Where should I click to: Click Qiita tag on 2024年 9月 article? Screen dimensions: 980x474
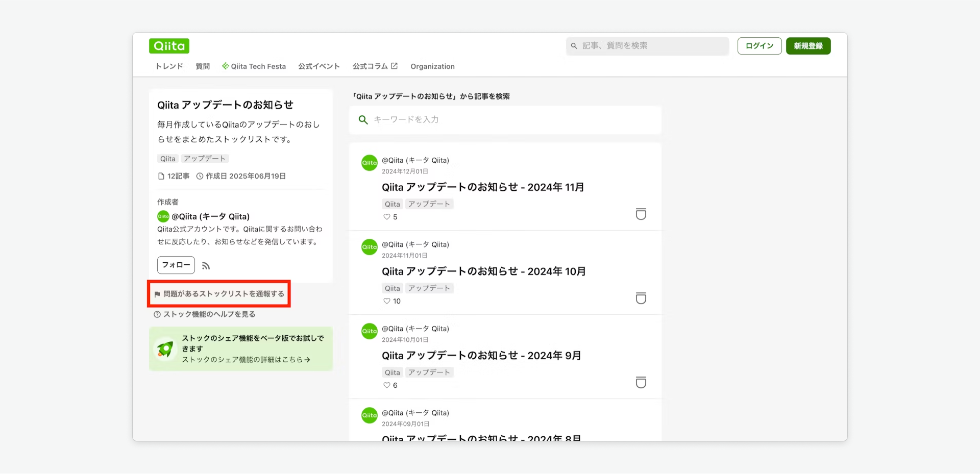pyautogui.click(x=393, y=372)
